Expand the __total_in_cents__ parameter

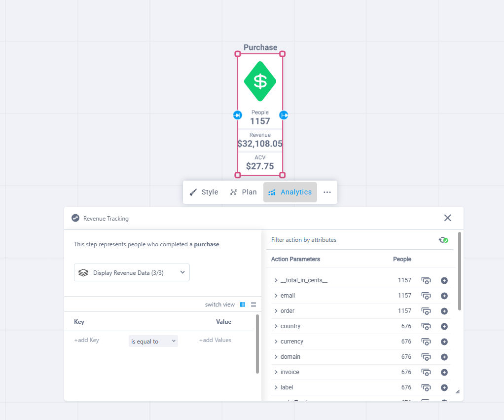coord(276,280)
